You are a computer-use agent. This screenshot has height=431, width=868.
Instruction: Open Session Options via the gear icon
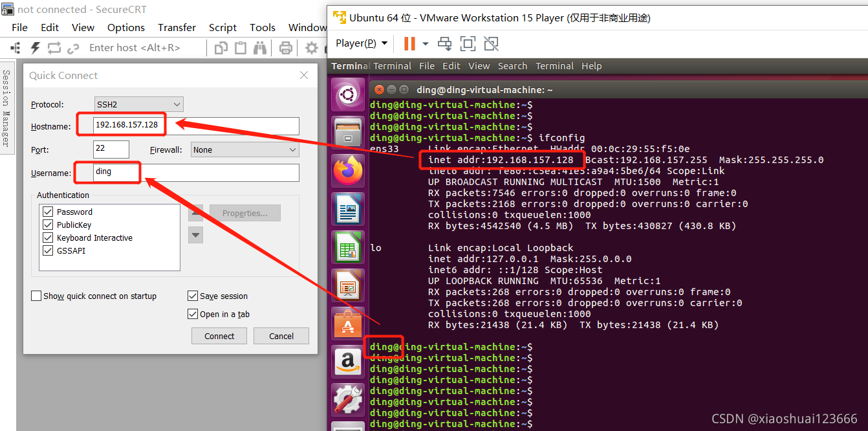(311, 47)
